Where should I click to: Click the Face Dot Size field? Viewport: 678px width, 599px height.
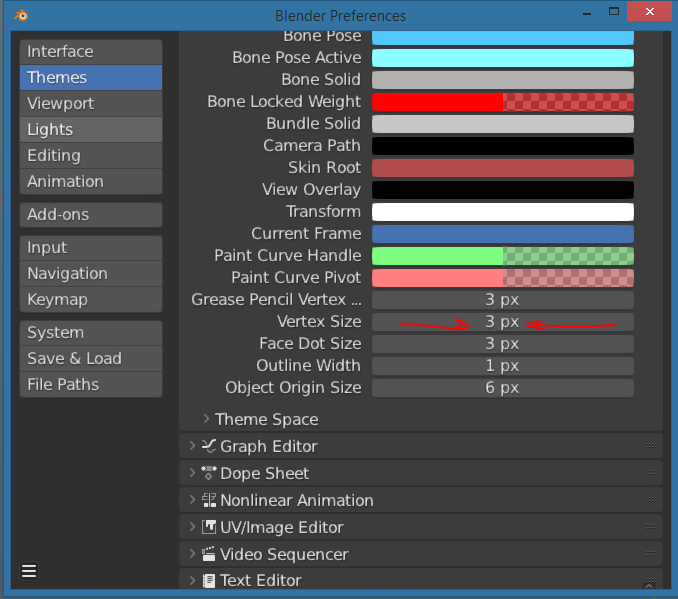pyautogui.click(x=503, y=344)
